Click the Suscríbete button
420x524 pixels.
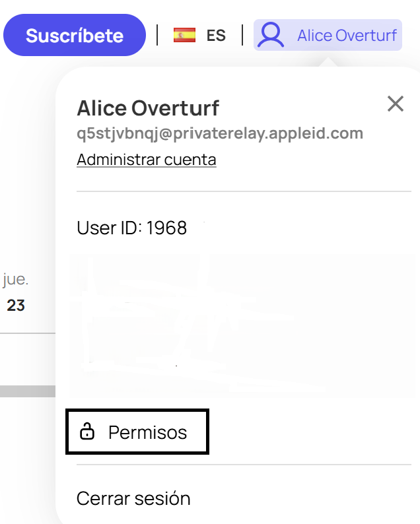tap(75, 35)
